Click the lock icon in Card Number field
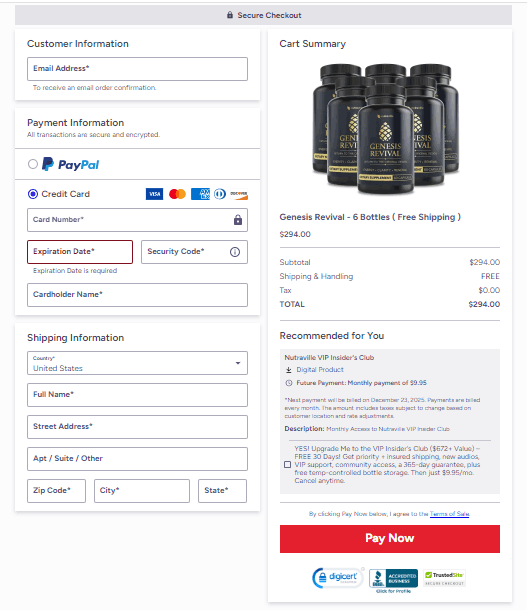The image size is (527, 610). (238, 220)
